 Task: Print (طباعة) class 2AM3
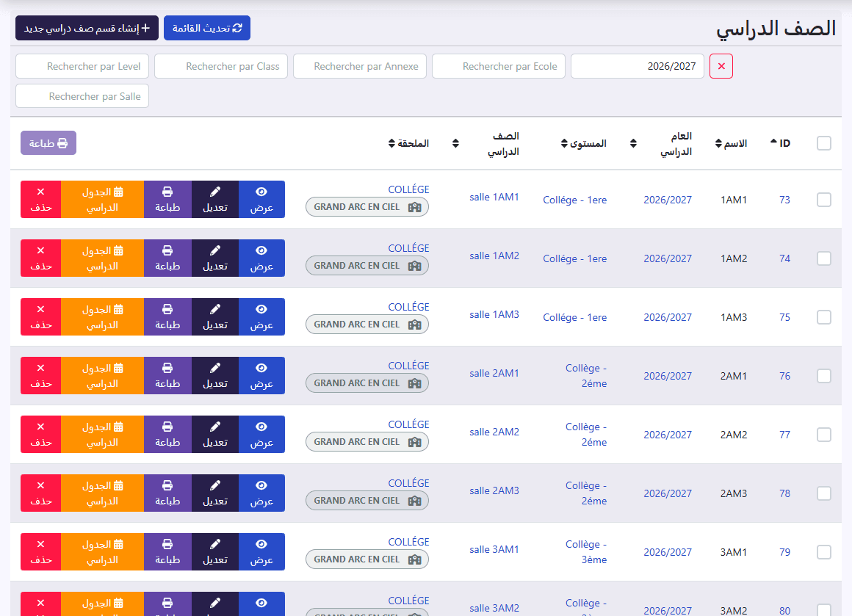167,493
